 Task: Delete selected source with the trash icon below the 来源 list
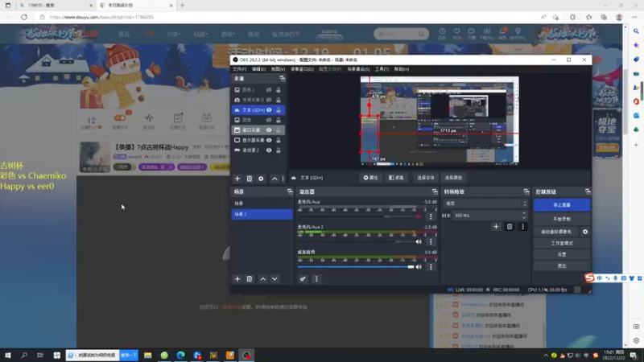(250, 179)
